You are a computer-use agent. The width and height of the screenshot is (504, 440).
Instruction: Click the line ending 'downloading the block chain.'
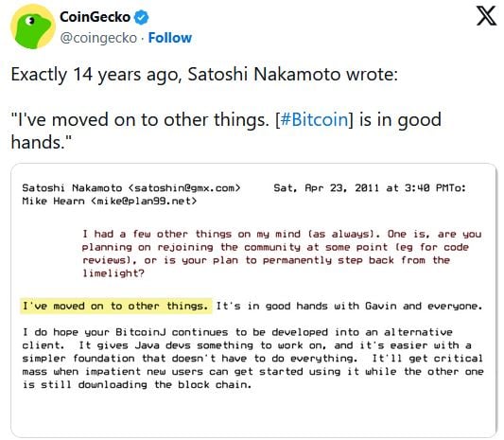pyautogui.click(x=136, y=385)
